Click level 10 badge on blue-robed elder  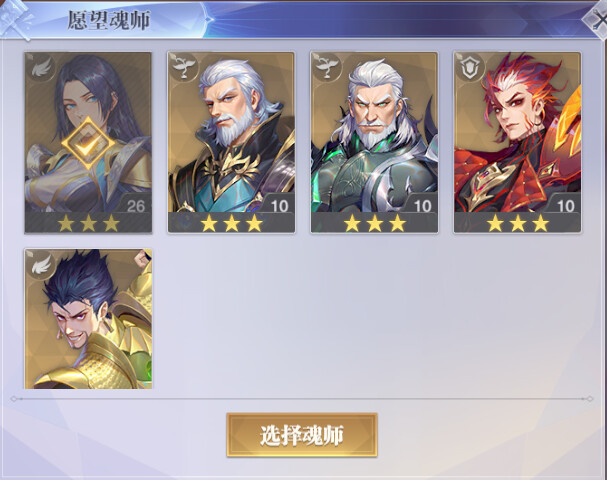(279, 206)
